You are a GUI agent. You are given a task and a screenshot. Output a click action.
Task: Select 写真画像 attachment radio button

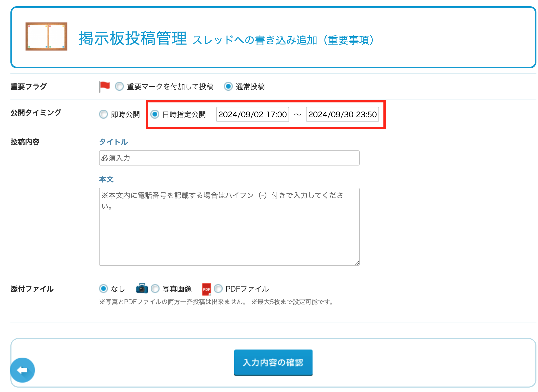155,289
